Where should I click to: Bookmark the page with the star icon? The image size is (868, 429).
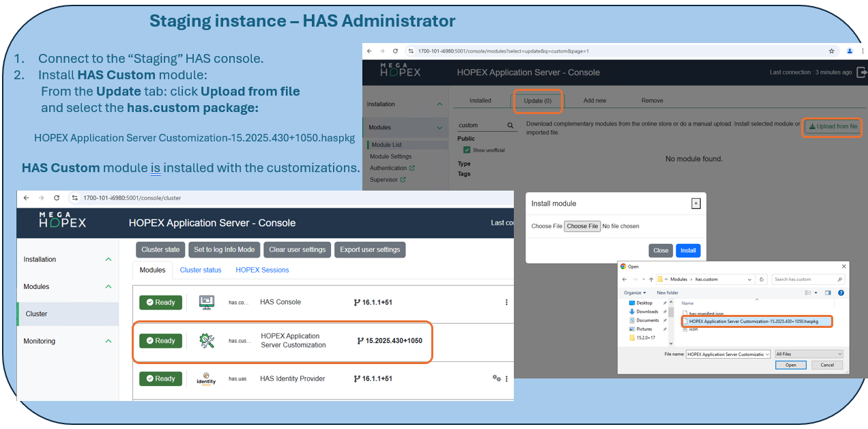pos(831,51)
